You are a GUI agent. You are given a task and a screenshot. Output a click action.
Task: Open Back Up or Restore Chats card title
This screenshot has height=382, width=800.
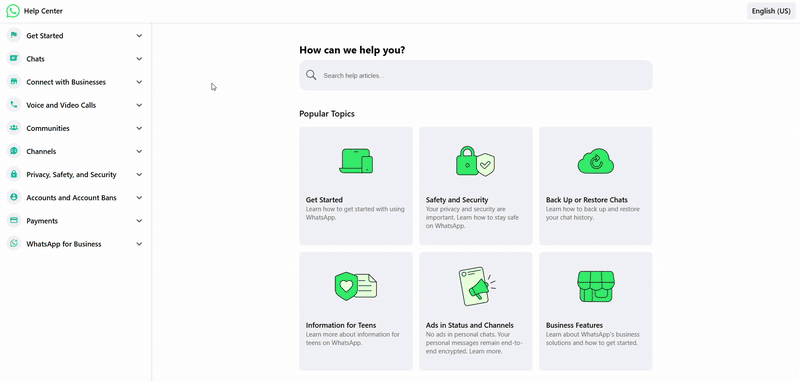click(x=587, y=200)
